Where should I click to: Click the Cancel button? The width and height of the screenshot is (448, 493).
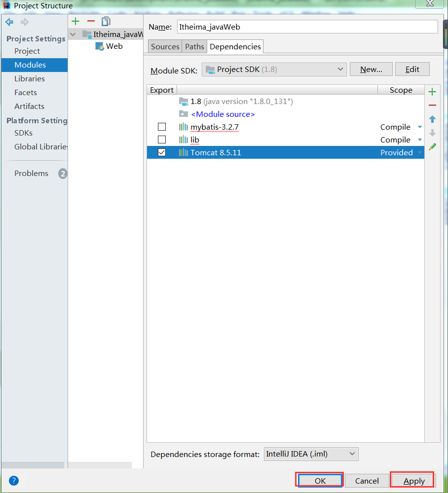[367, 481]
